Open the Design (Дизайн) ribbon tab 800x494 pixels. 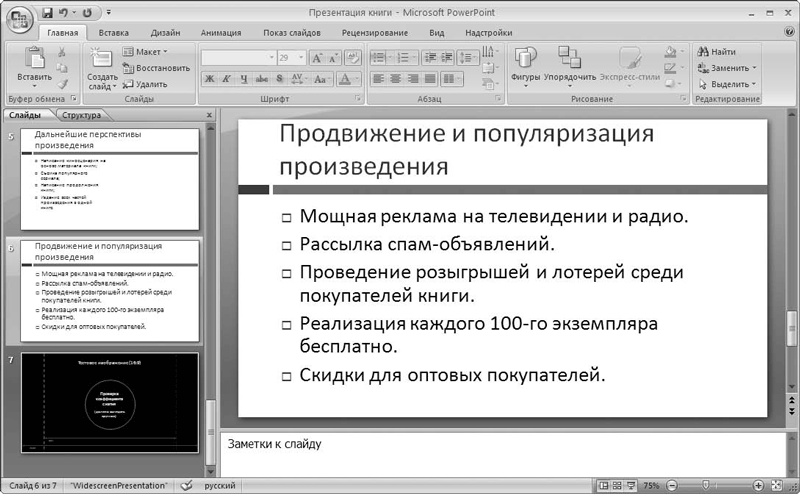(x=165, y=32)
